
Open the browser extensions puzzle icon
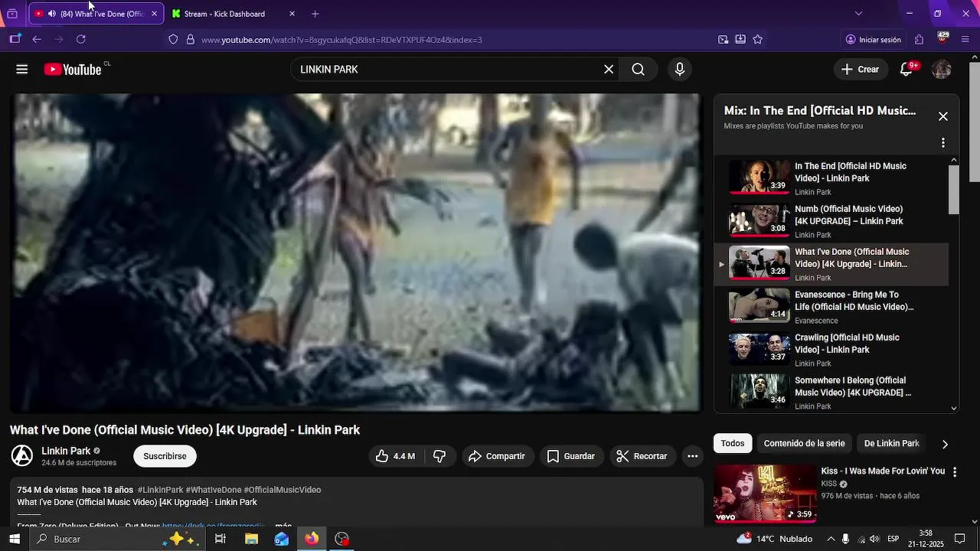tap(920, 40)
